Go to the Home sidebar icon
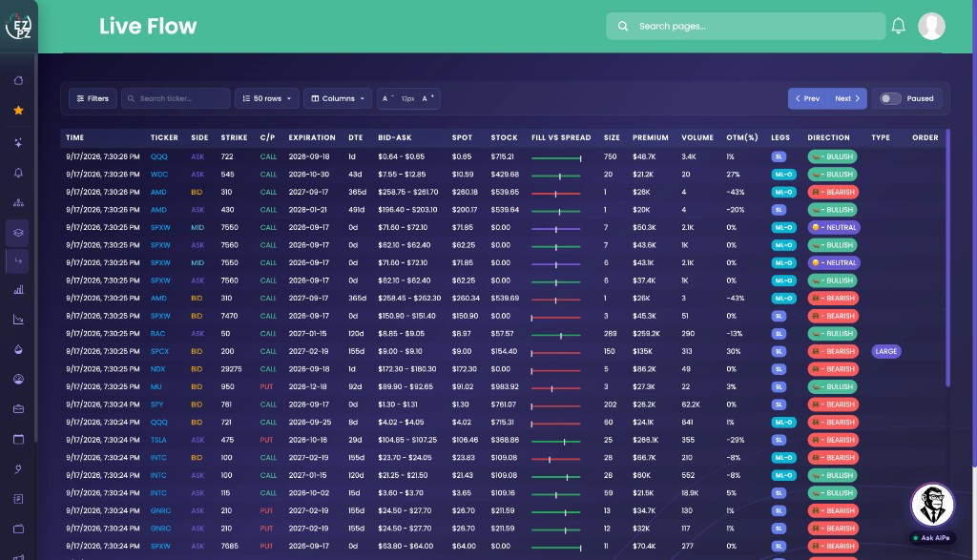This screenshot has width=977, height=560. point(19,80)
